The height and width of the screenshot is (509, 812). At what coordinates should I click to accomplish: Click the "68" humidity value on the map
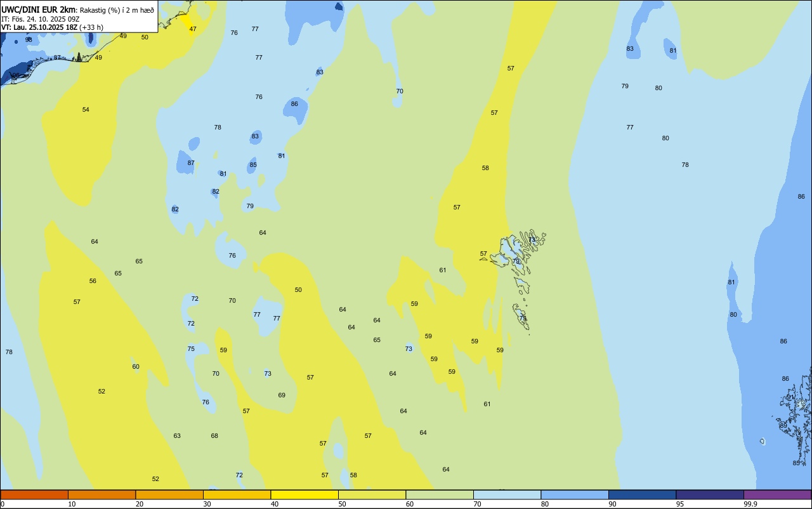click(x=214, y=436)
